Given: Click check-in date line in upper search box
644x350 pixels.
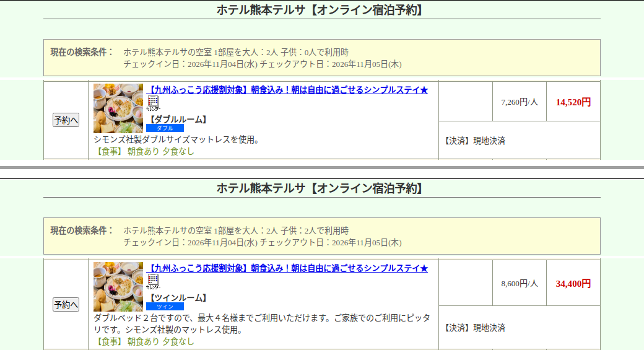Looking at the screenshot, I should pyautogui.click(x=263, y=64).
